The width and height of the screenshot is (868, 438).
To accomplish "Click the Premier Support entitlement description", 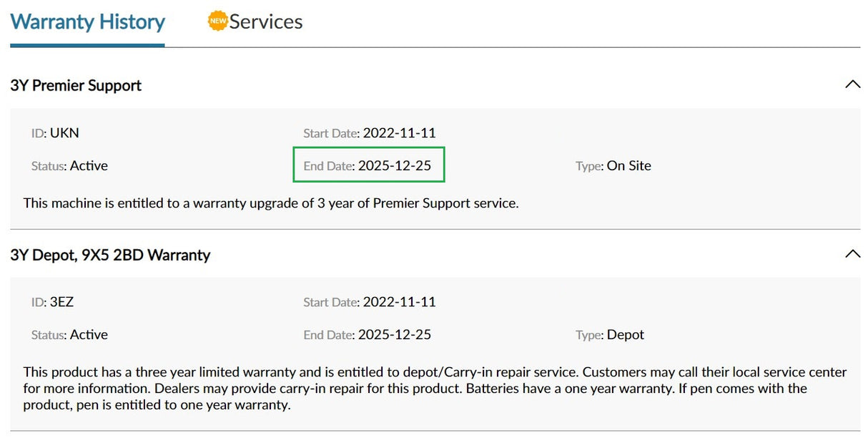I will pyautogui.click(x=270, y=203).
